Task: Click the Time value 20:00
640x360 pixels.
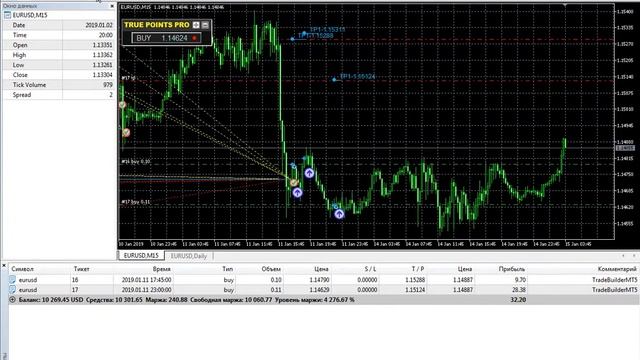Action: point(106,35)
